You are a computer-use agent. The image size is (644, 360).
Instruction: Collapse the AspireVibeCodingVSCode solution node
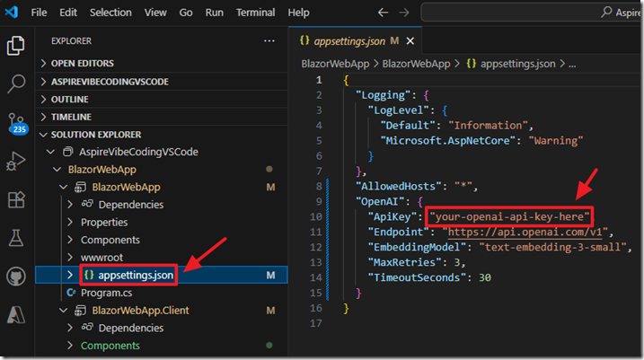point(50,152)
